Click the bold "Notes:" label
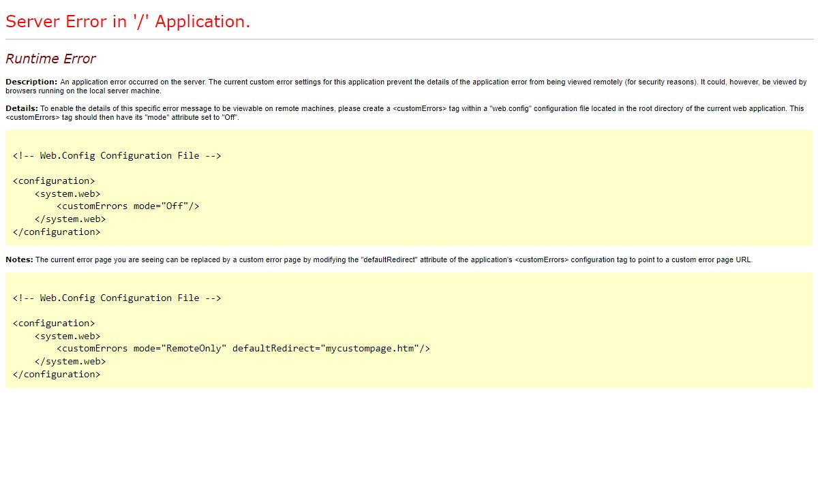Image resolution: width=818 pixels, height=504 pixels. 19,259
